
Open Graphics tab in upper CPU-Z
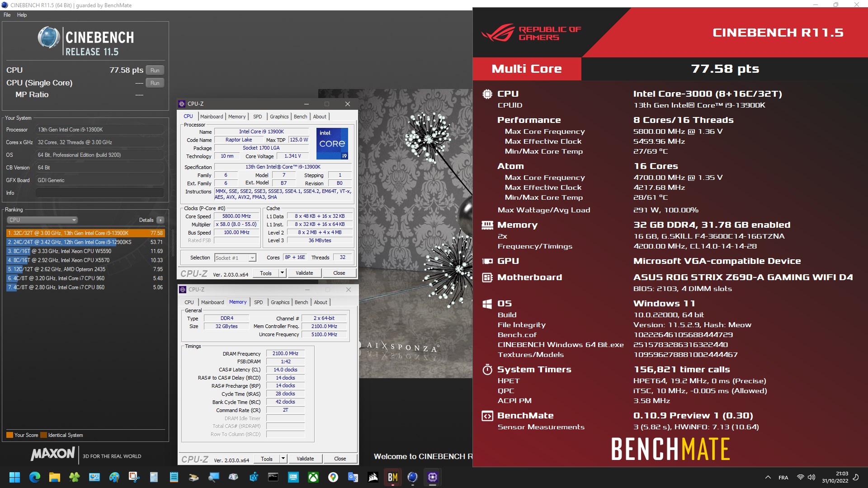pos(279,117)
